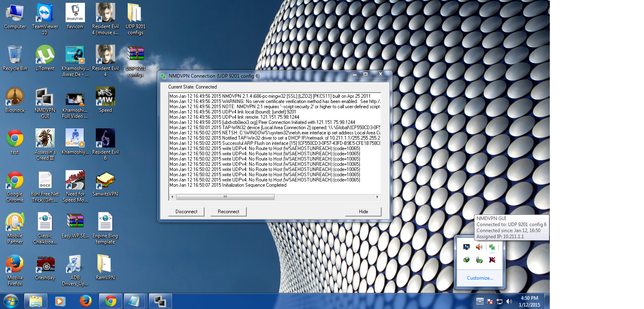Click the red speaker icon in tray popup

pos(479,247)
